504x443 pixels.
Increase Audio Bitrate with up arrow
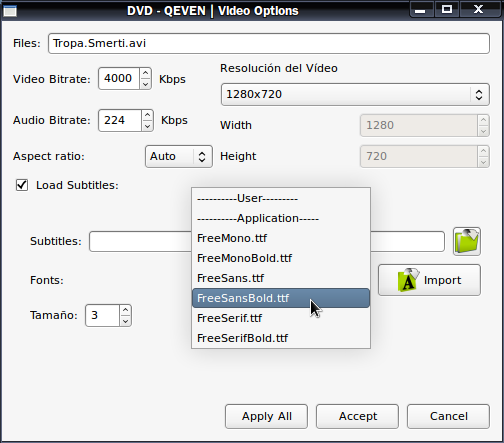pos(147,115)
